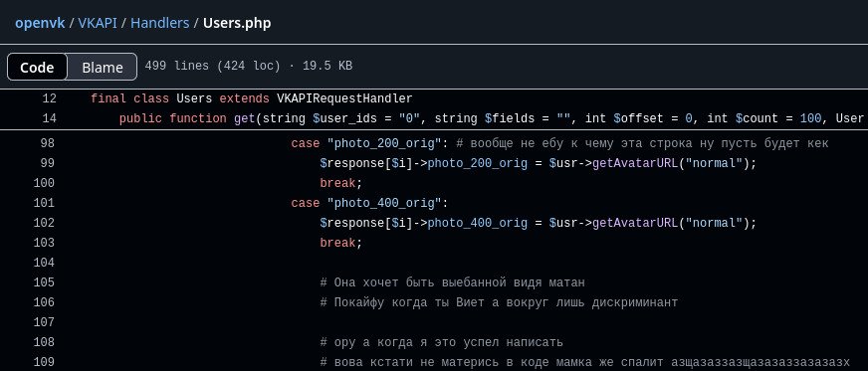Viewport: 868px width, 371px height.
Task: Select line number 105
Action: 44,283
